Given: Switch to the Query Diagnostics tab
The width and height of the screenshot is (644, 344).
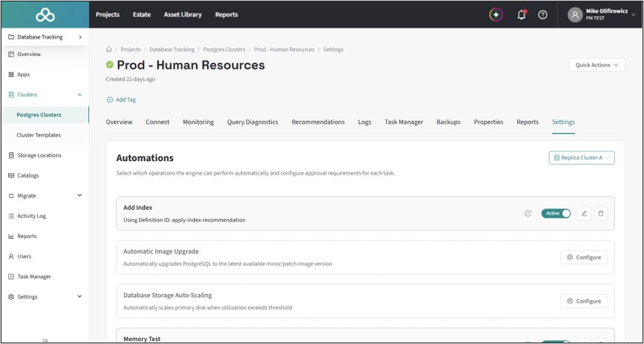Looking at the screenshot, I should 253,122.
